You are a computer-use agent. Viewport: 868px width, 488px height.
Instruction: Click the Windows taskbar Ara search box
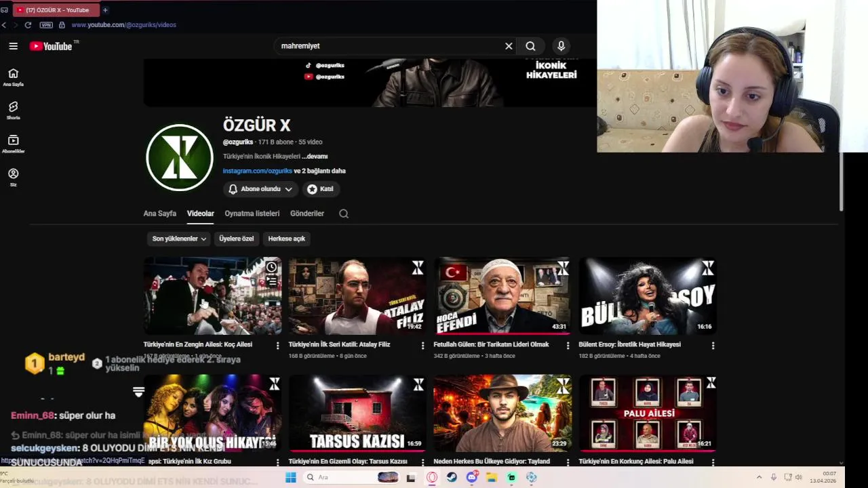click(352, 477)
